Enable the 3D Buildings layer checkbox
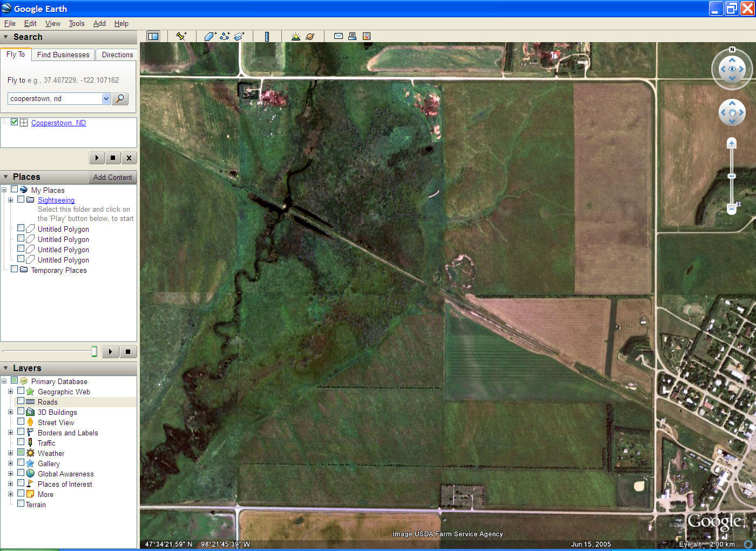Screen dimensions: 756x551 [21, 412]
